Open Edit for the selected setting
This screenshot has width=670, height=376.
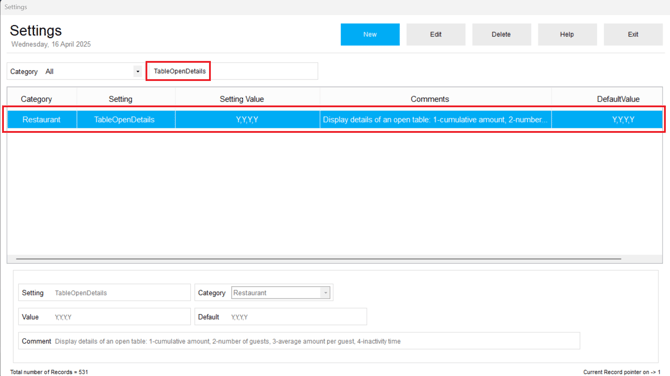coord(436,34)
